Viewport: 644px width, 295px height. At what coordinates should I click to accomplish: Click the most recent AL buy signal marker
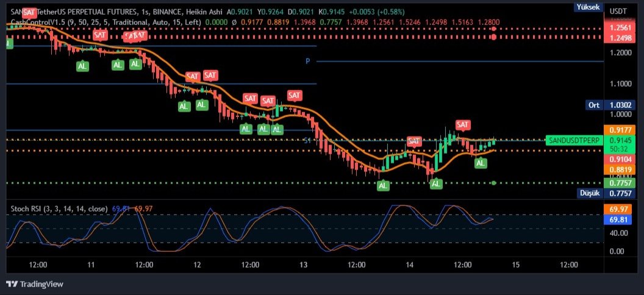point(481,163)
